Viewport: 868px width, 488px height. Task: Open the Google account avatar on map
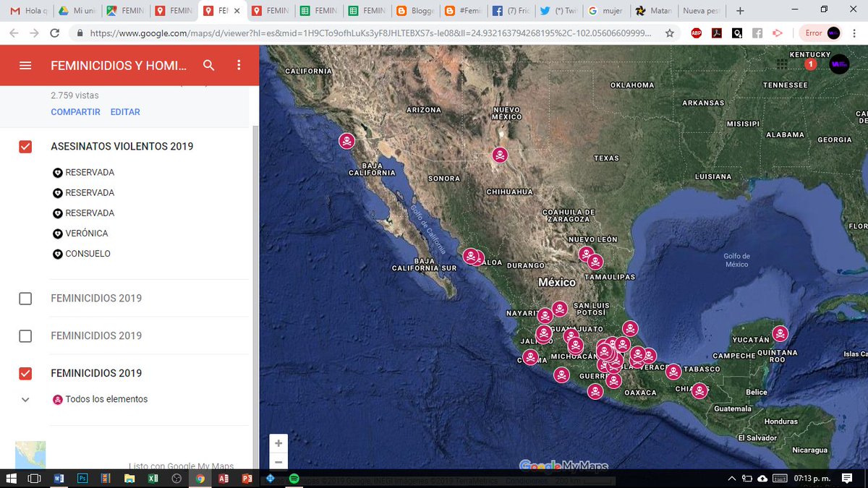pos(839,64)
